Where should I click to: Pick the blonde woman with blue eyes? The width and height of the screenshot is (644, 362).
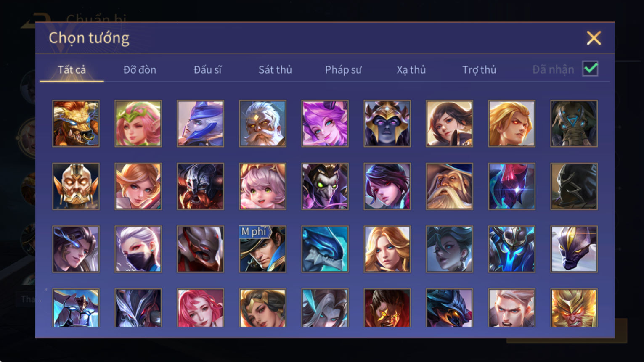[387, 249]
